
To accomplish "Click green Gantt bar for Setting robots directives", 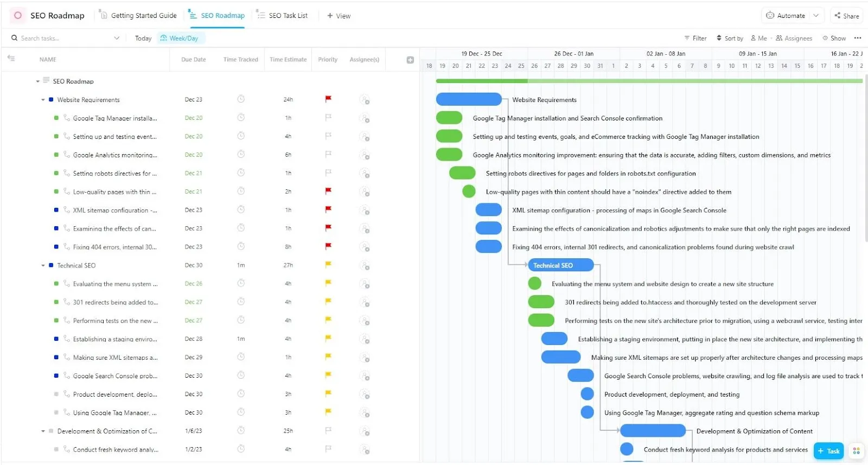I will (x=462, y=173).
